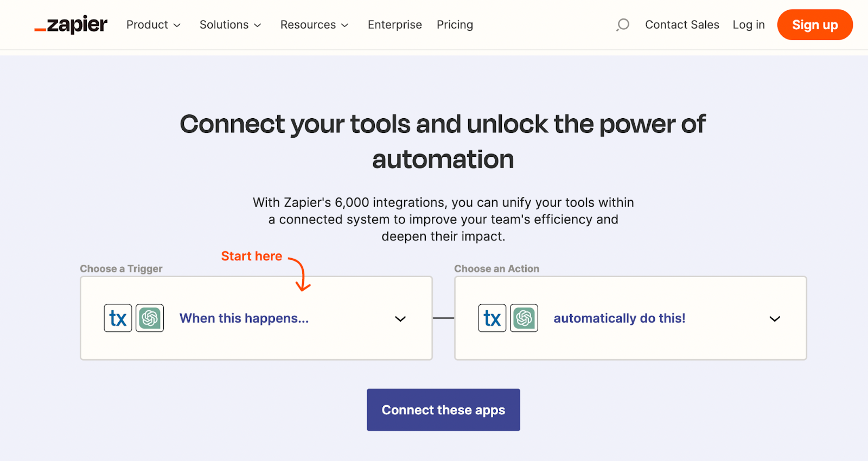Expand the Resources menu

[315, 25]
